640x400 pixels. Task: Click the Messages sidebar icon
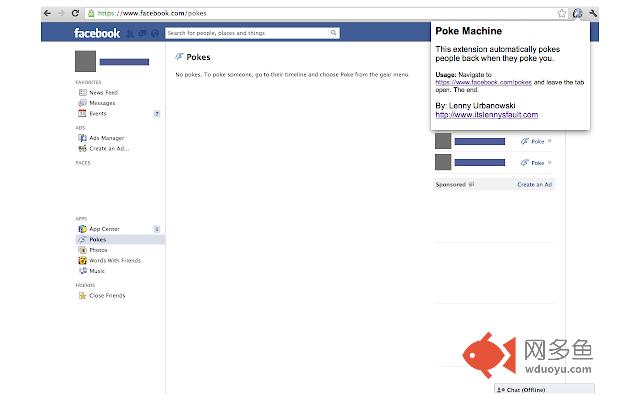pos(82,103)
